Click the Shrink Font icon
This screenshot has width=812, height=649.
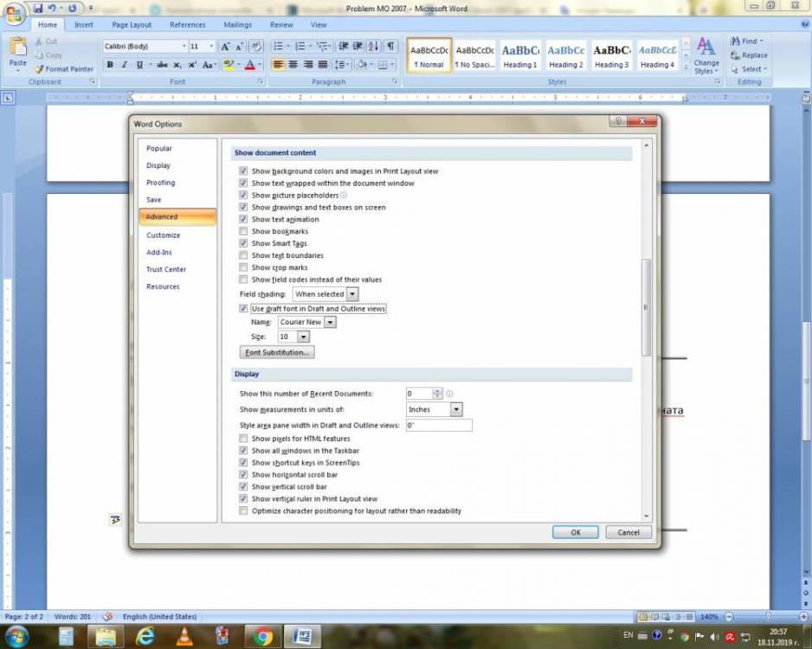tap(239, 47)
